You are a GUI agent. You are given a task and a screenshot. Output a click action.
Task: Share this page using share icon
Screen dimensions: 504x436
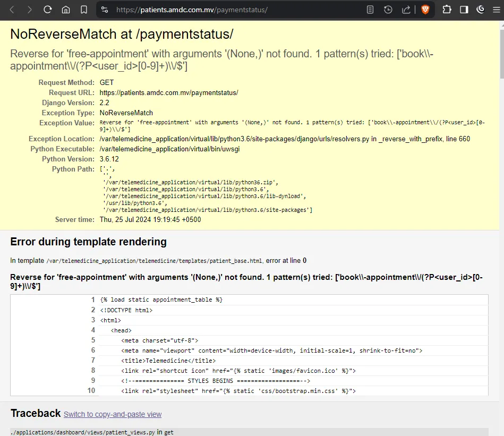click(406, 10)
